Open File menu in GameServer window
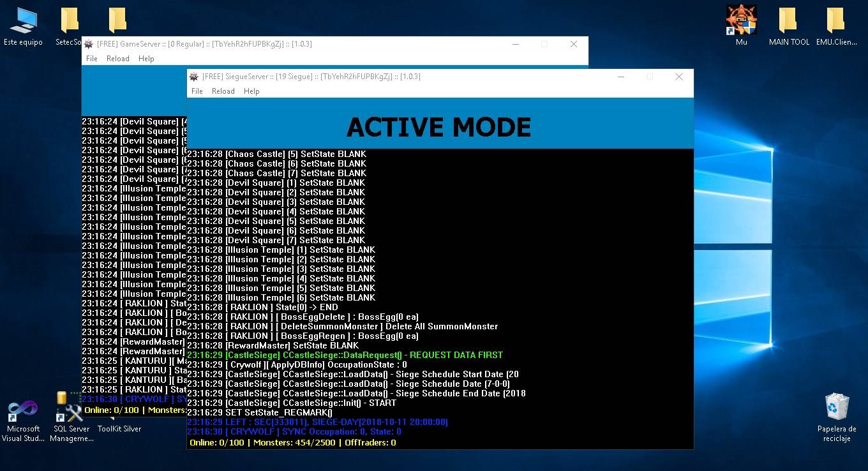868x471 pixels. tap(92, 59)
